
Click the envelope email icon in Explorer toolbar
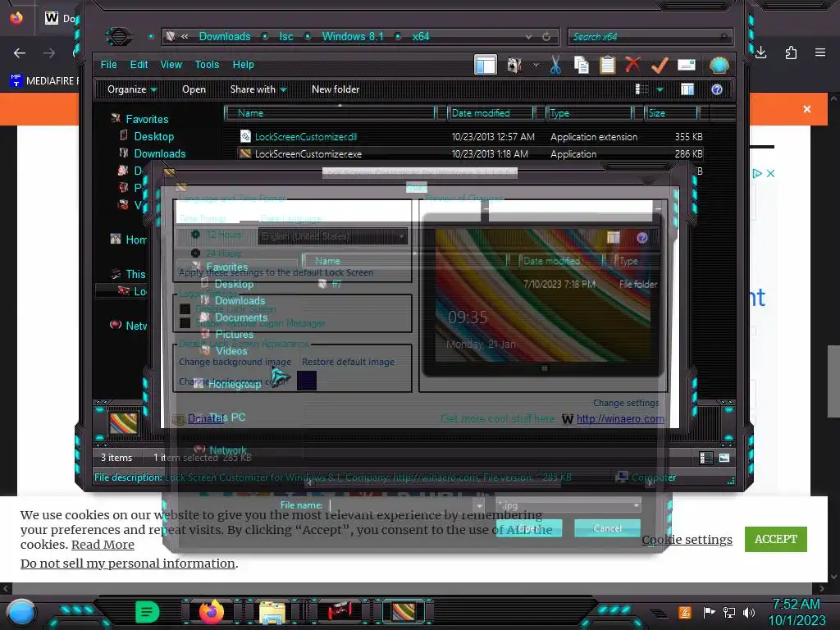coord(687,66)
